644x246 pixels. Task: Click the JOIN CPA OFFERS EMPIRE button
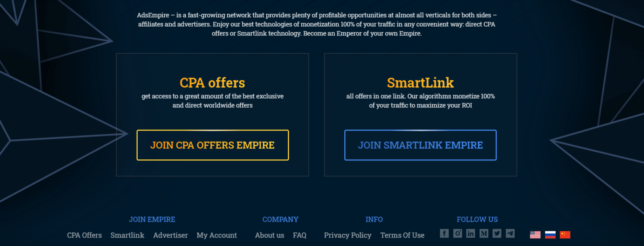(x=212, y=145)
